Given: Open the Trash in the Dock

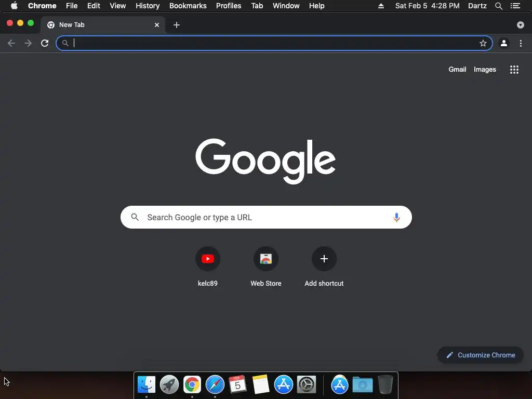Looking at the screenshot, I should tap(385, 384).
